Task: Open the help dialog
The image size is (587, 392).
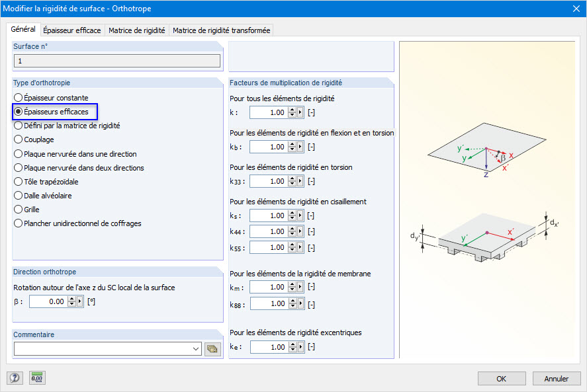Action: [x=15, y=377]
